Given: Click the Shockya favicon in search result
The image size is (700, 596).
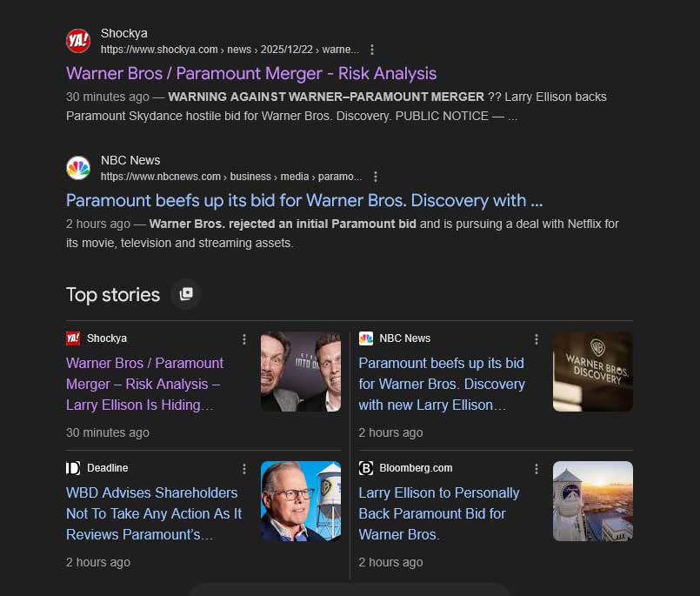Looking at the screenshot, I should pyautogui.click(x=78, y=41).
